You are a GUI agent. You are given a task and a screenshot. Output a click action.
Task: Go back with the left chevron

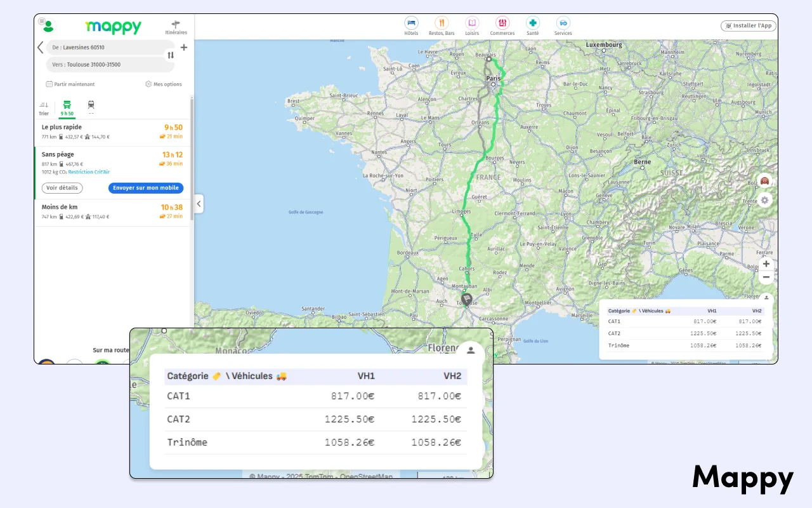click(40, 48)
